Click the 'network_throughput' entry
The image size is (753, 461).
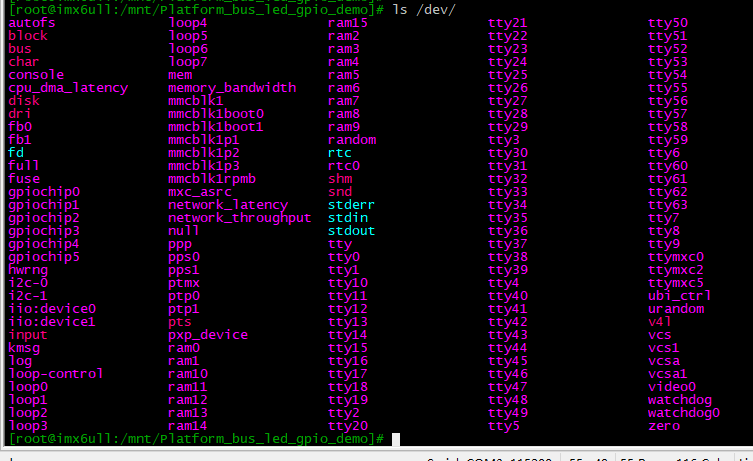[x=240, y=218]
